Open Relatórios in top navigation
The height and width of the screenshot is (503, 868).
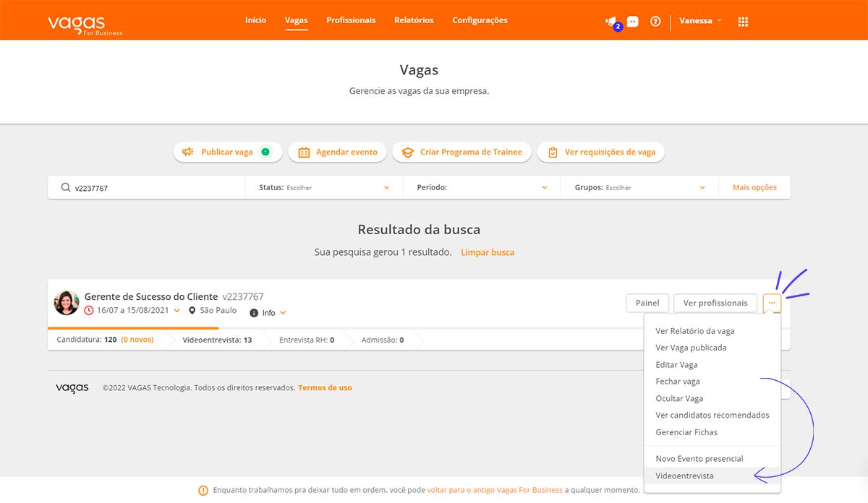[414, 20]
